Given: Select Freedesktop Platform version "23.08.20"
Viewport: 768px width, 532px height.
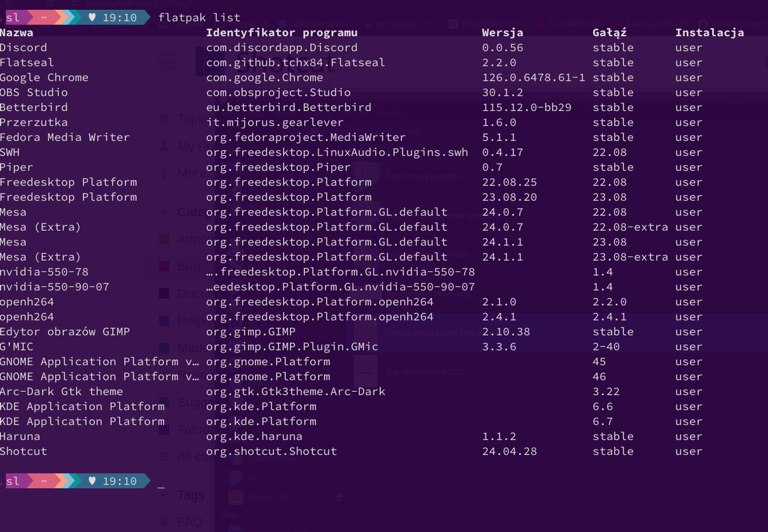Looking at the screenshot, I should (509, 197).
